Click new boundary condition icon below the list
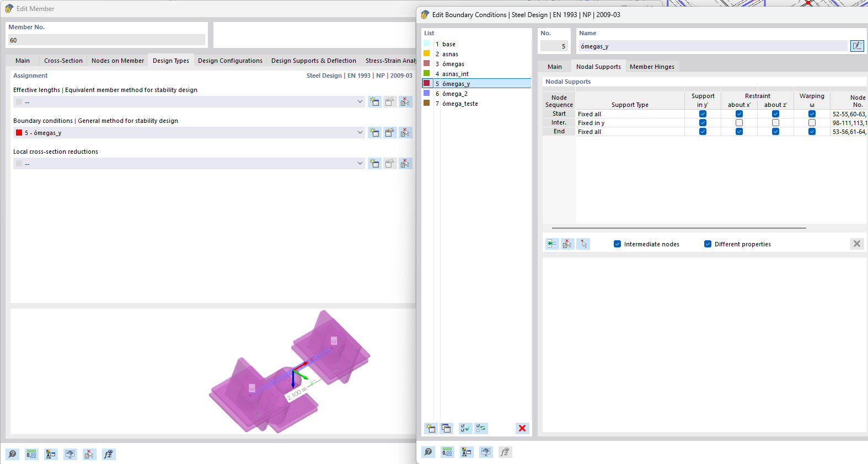The image size is (868, 464). pos(431,428)
